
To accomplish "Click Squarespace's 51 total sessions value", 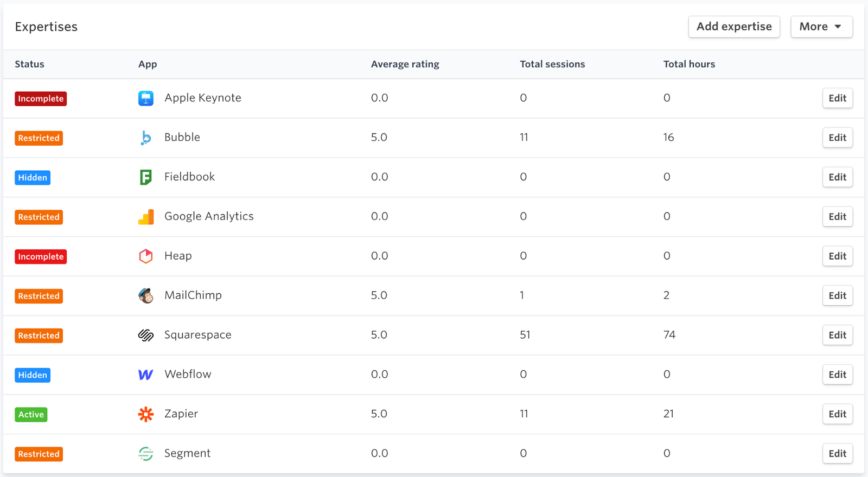I will coord(525,335).
